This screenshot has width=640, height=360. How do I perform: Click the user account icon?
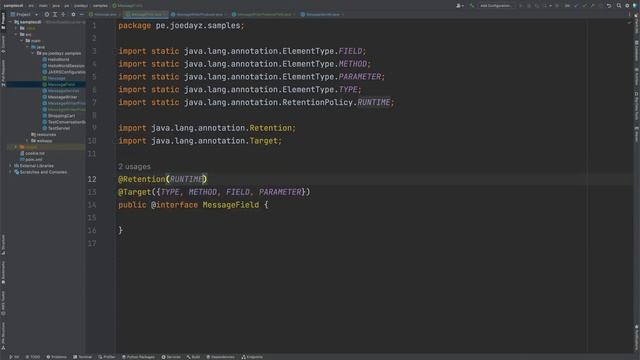click(x=460, y=6)
